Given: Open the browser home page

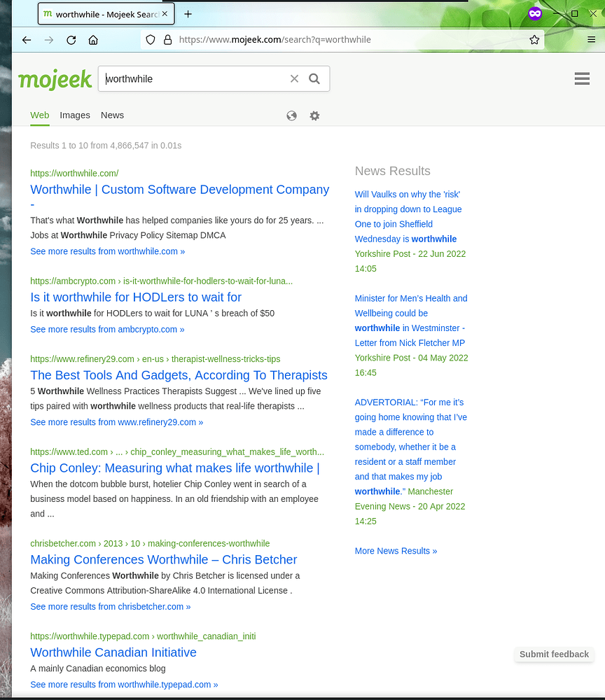Looking at the screenshot, I should point(93,40).
